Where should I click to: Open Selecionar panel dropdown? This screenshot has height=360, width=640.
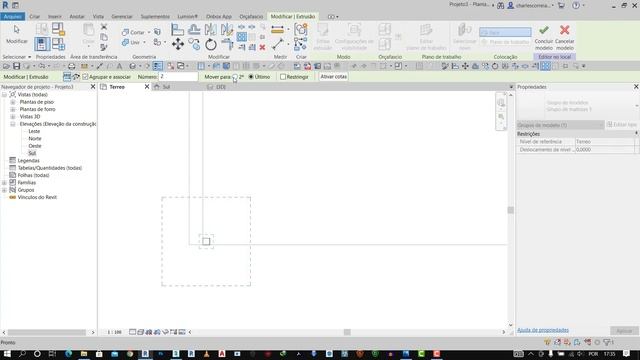[x=29, y=57]
